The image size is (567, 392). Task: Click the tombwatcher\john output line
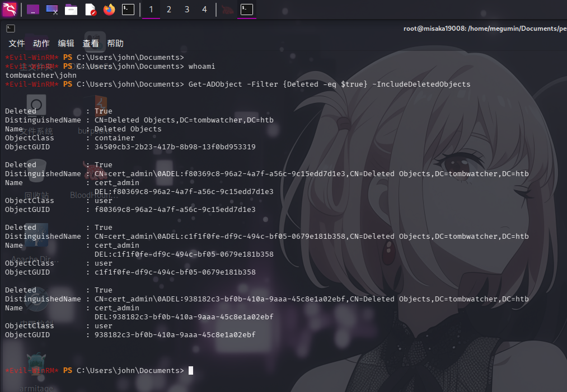click(41, 75)
